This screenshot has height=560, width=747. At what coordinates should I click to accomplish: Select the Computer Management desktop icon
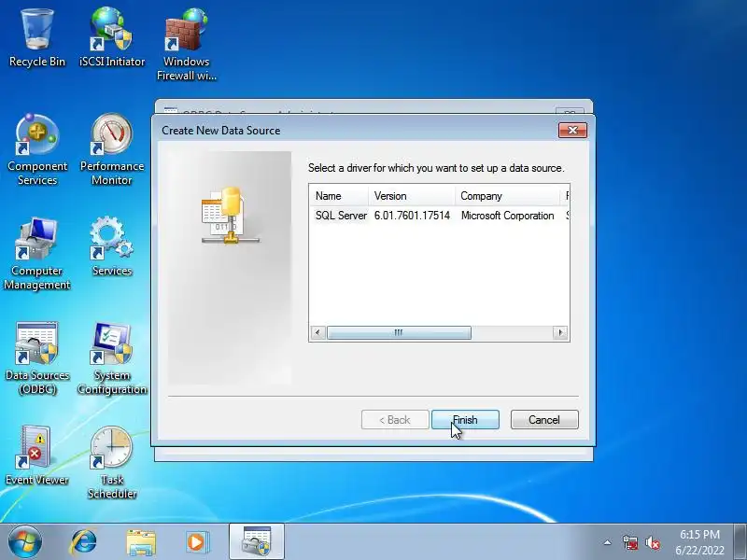[37, 254]
